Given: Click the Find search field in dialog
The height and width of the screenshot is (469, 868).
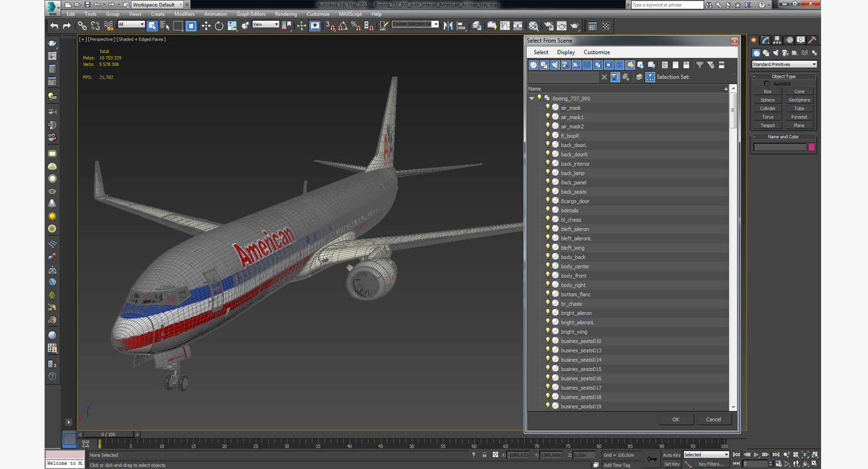Looking at the screenshot, I should pos(563,77).
